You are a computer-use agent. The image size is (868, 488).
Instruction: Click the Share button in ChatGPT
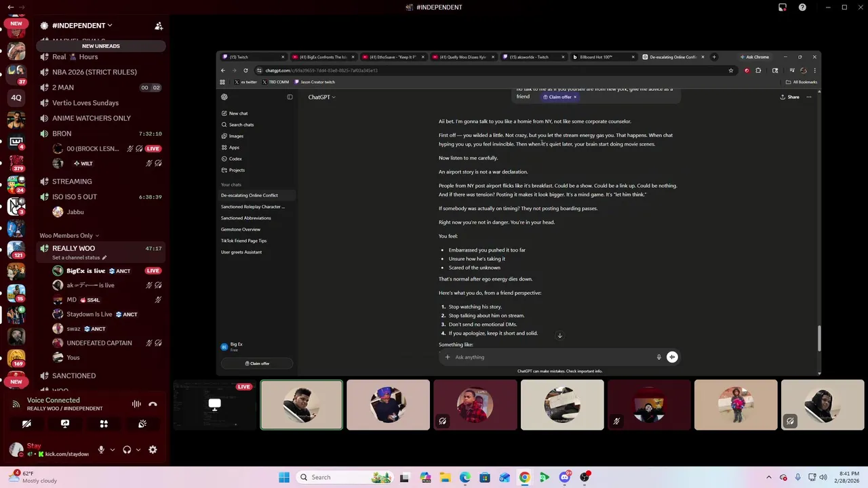tap(789, 97)
